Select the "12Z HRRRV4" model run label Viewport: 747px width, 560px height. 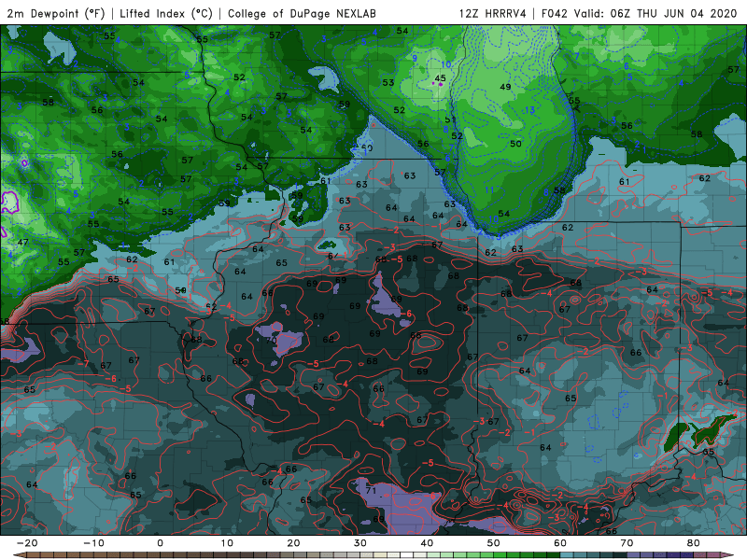(x=492, y=13)
